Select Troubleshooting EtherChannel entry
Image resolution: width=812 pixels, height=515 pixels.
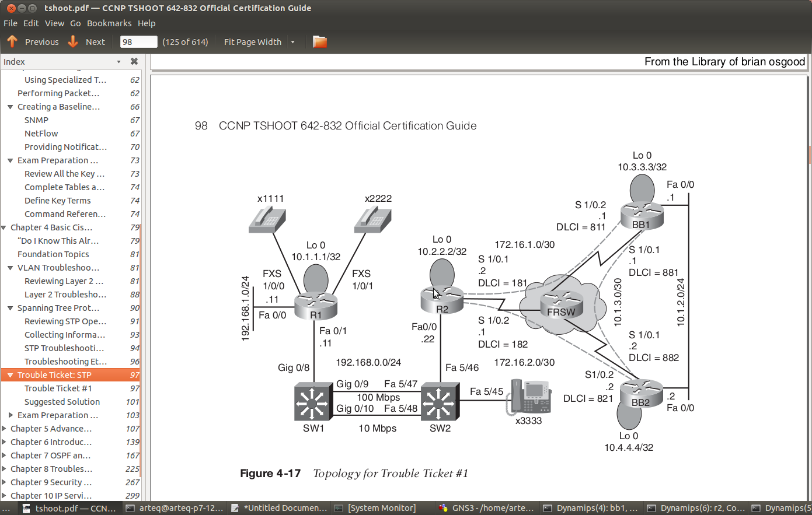(x=65, y=362)
